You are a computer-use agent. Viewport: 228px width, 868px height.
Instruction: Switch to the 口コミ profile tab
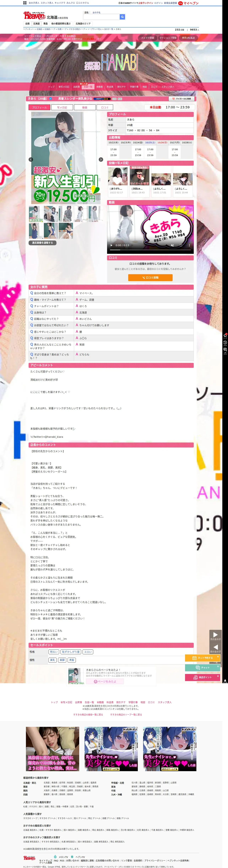coord(105,107)
